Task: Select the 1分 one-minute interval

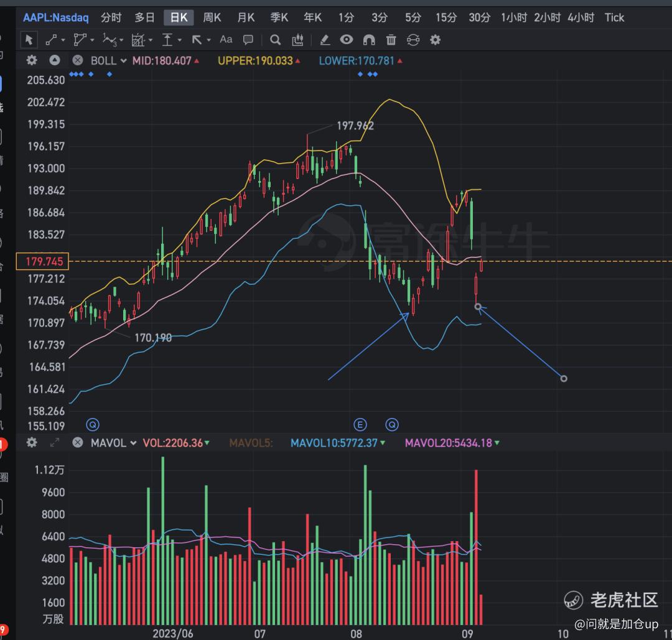Action: pos(346,17)
